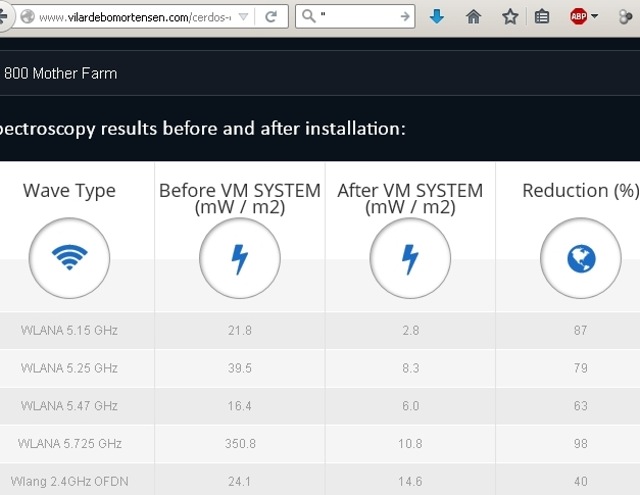Select the 'WLANA 5.25 GHz' cell
This screenshot has width=640, height=495.
69,368
